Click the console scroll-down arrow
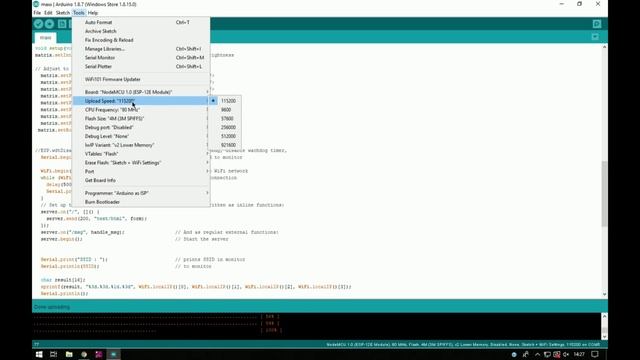Viewport: 640px width, 360px height. tap(604, 336)
